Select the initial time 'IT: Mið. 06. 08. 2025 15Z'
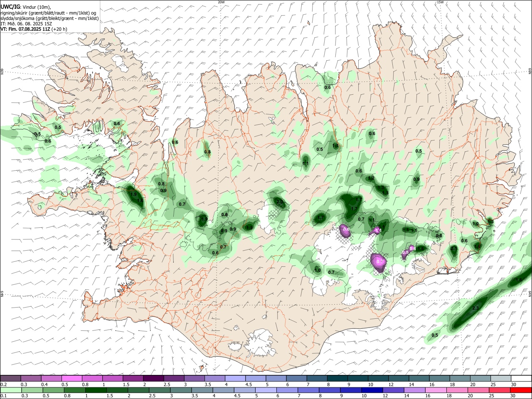 26,24
